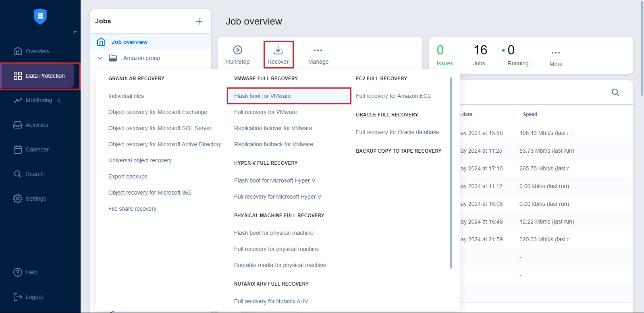The height and width of the screenshot is (313, 644).
Task: Open Full recovery for Oracle database
Action: [397, 132]
